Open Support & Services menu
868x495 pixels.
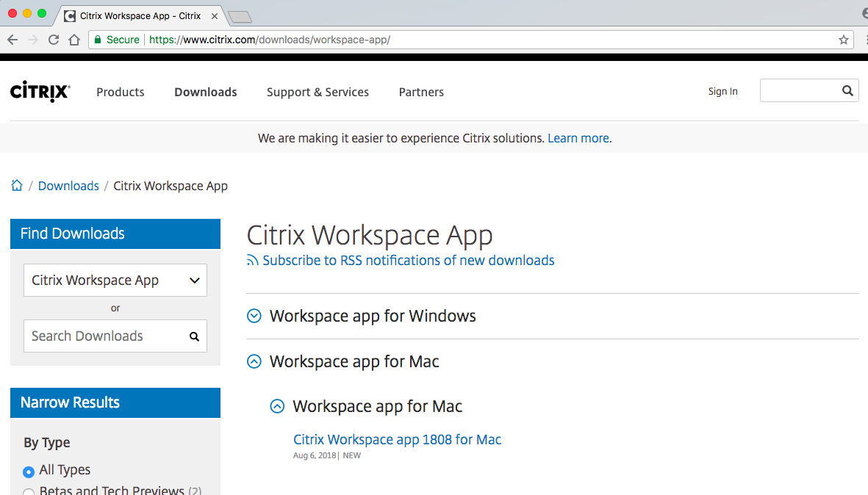pos(318,93)
